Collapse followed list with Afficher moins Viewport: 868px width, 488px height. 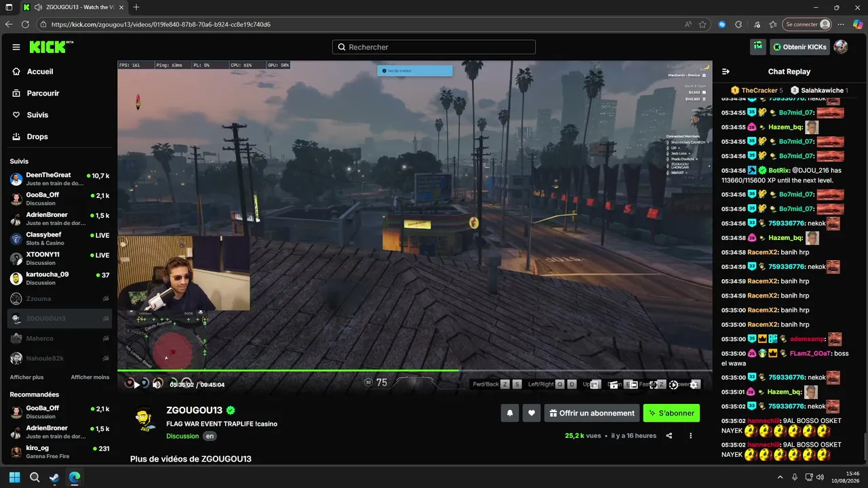coord(90,377)
